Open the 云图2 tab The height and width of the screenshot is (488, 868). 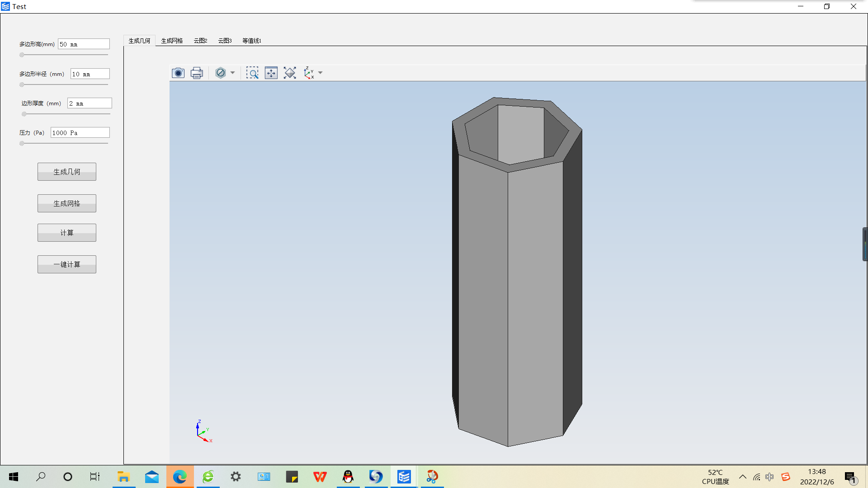point(200,41)
